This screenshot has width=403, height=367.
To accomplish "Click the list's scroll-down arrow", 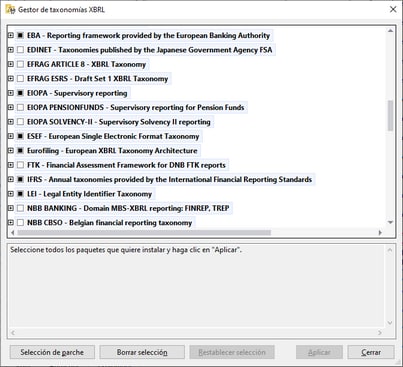I will [390, 222].
